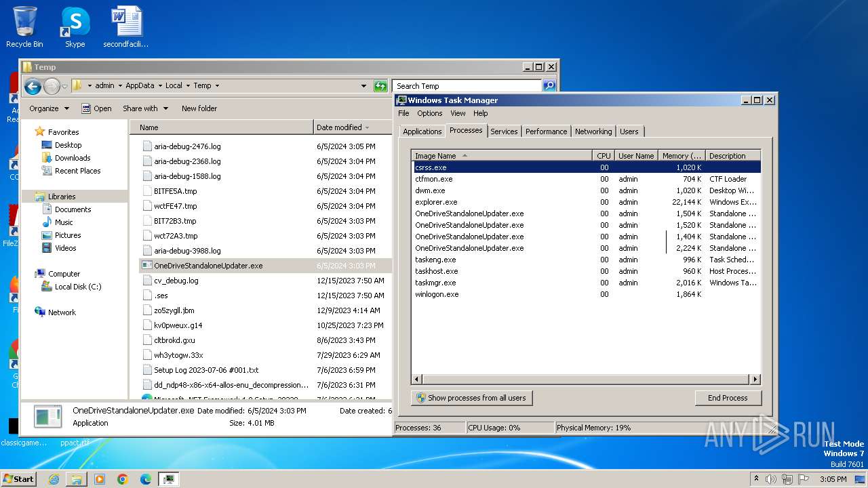This screenshot has height=488, width=868.
Task: Open Organize dropdown menu
Action: [x=49, y=108]
